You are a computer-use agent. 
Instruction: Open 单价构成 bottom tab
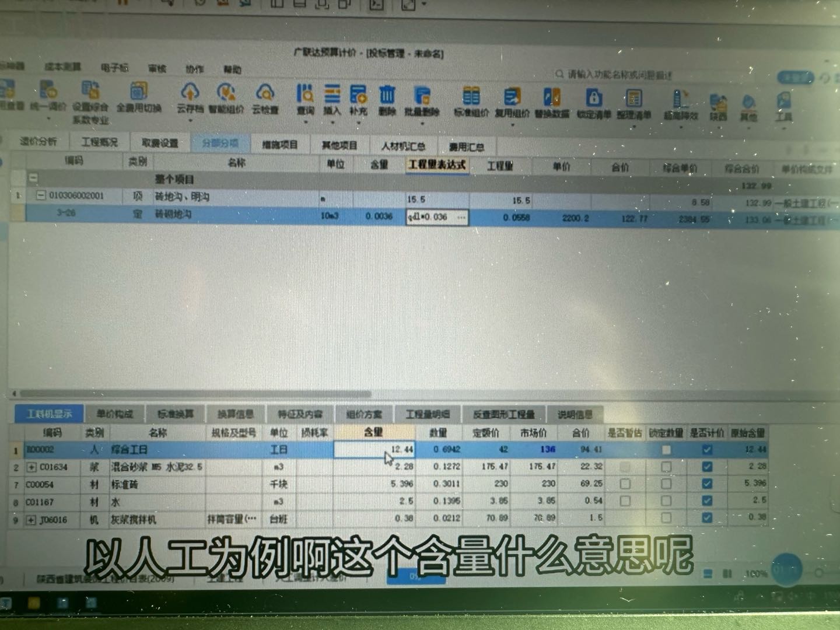[x=115, y=414]
